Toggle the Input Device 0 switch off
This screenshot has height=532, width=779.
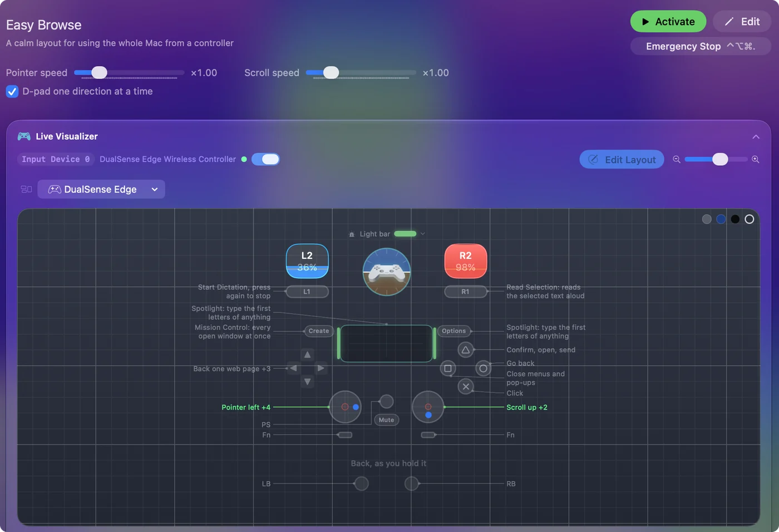coord(265,159)
